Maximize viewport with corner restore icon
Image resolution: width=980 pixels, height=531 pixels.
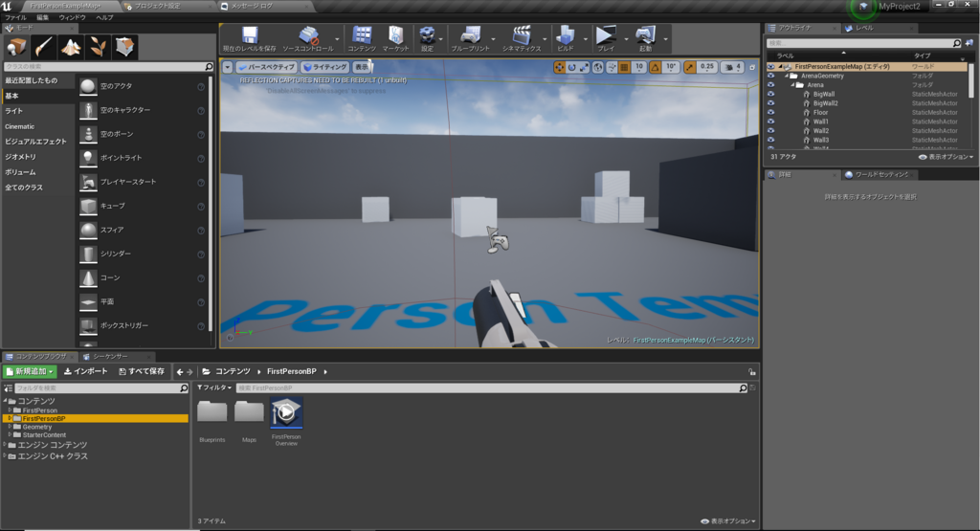(x=752, y=67)
